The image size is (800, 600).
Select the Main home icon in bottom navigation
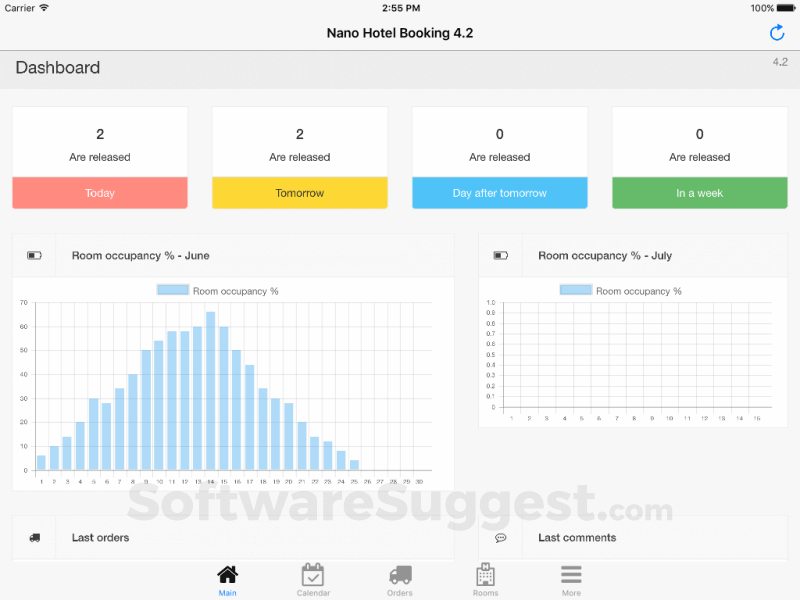[227, 575]
